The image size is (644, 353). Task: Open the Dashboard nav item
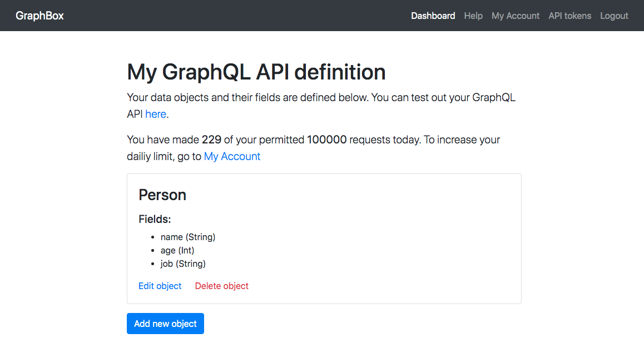click(433, 16)
